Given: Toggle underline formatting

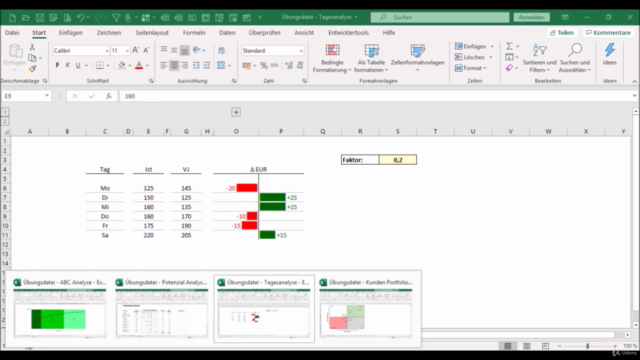Looking at the screenshot, I should point(78,65).
